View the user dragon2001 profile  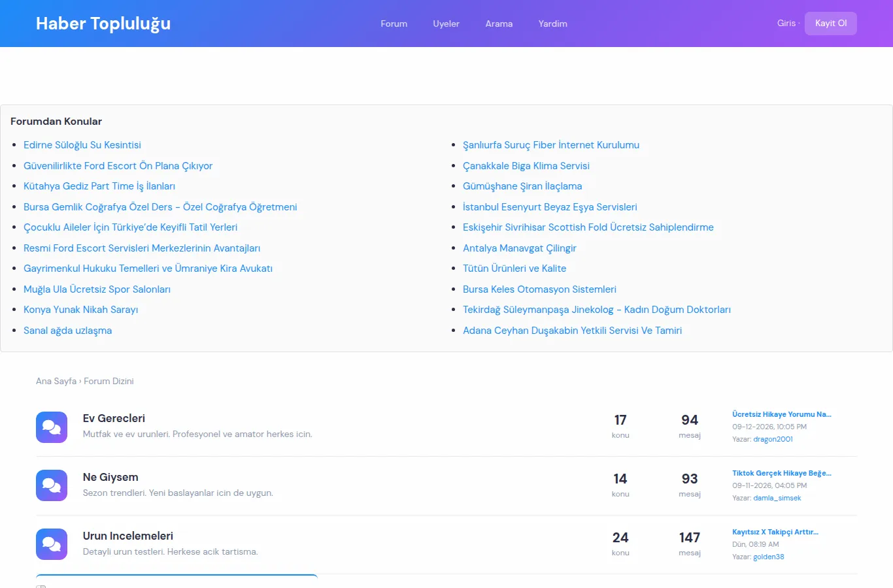pos(773,439)
